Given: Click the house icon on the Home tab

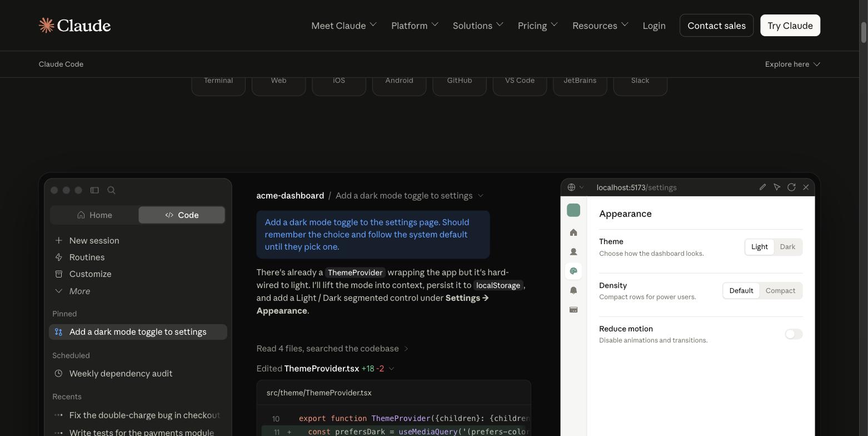Looking at the screenshot, I should click(81, 215).
